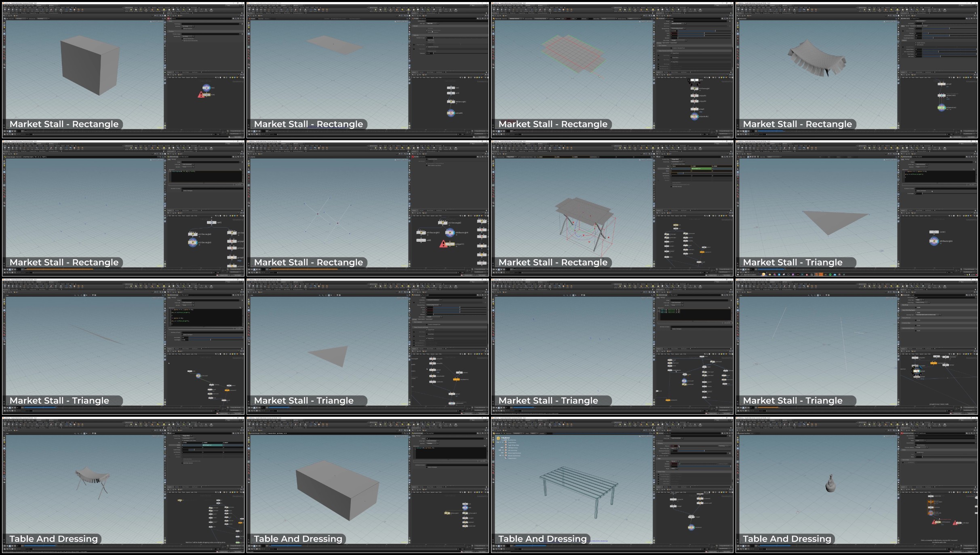The width and height of the screenshot is (980, 555).
Task: Open the crossed white lines Rectangle frame
Action: tap(368, 208)
